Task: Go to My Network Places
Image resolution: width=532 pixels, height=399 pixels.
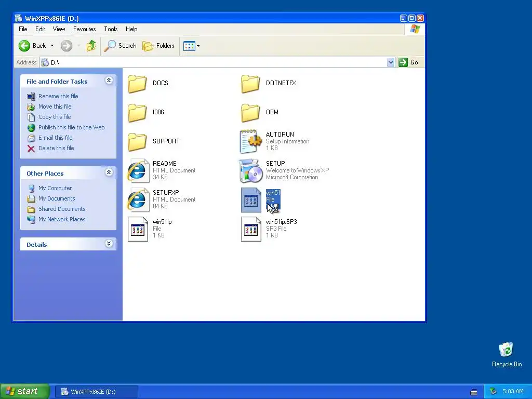Action: (x=62, y=220)
